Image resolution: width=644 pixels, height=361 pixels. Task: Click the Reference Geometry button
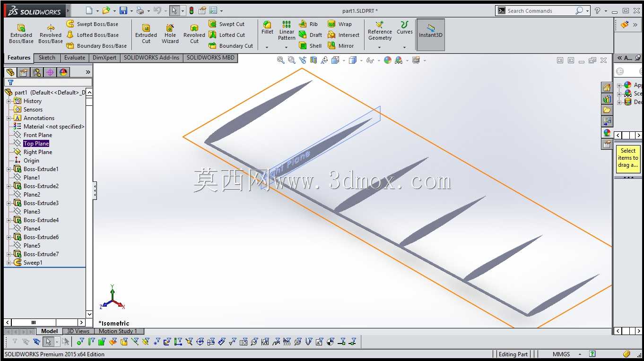(x=380, y=31)
